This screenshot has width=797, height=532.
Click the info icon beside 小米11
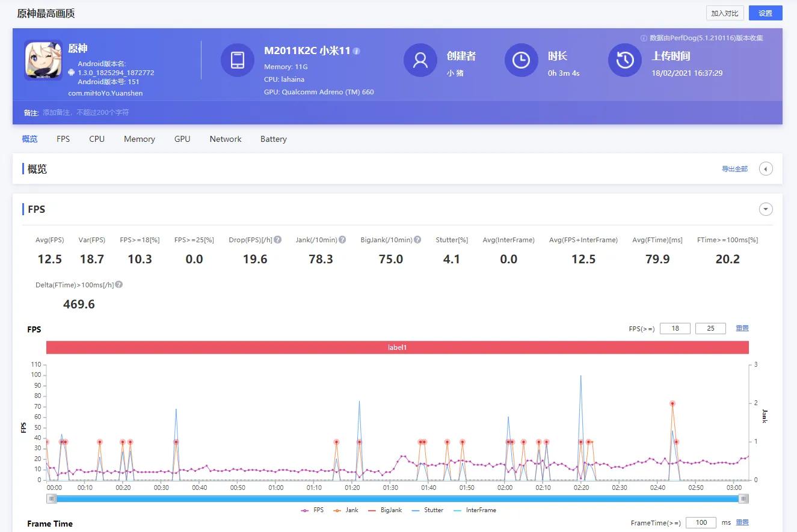[x=357, y=51]
